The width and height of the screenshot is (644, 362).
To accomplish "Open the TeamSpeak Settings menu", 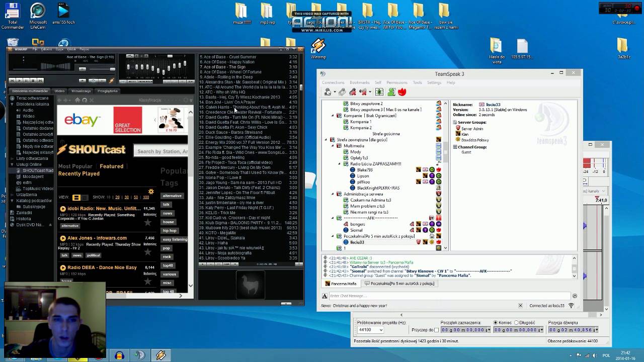I will (x=434, y=82).
